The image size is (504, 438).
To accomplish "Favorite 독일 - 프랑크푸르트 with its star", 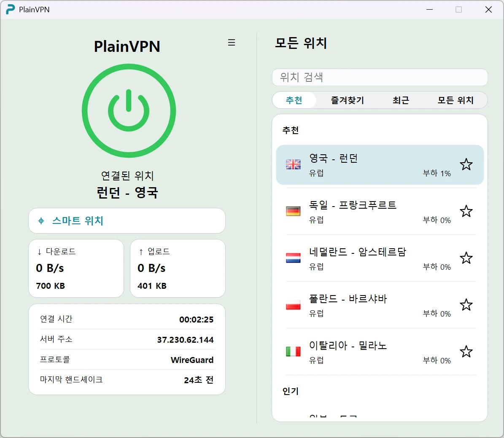I will point(466,212).
